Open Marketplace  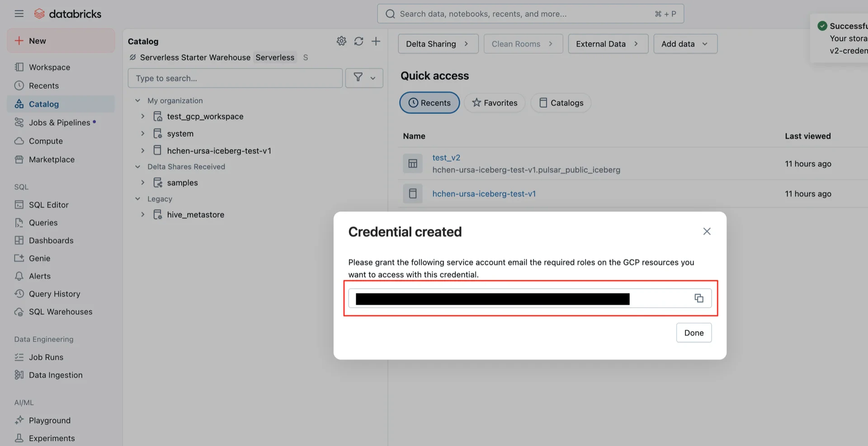pos(61,160)
